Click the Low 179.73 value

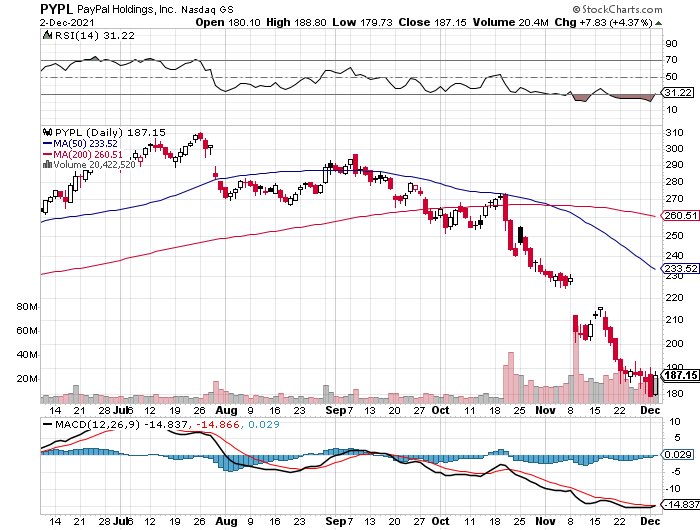(362, 22)
